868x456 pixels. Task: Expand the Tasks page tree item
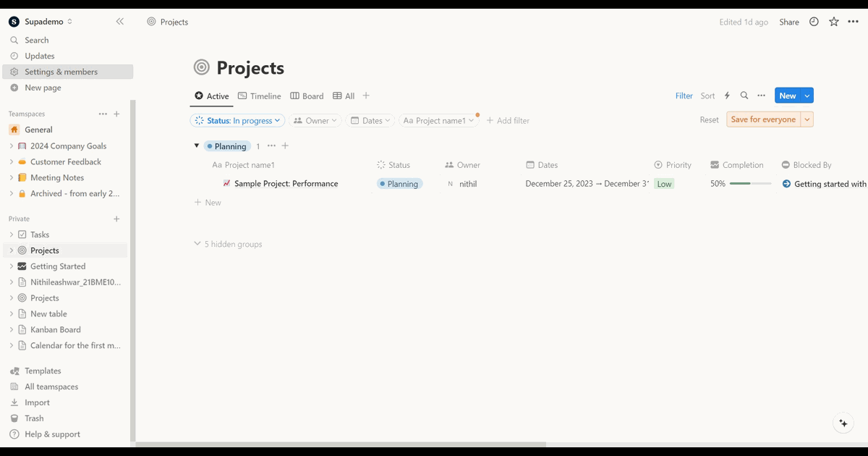[x=12, y=235]
